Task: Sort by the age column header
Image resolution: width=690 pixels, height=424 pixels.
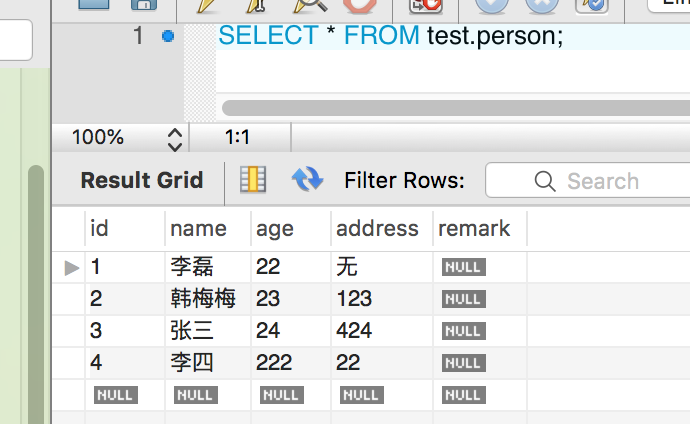Action: [x=291, y=229]
